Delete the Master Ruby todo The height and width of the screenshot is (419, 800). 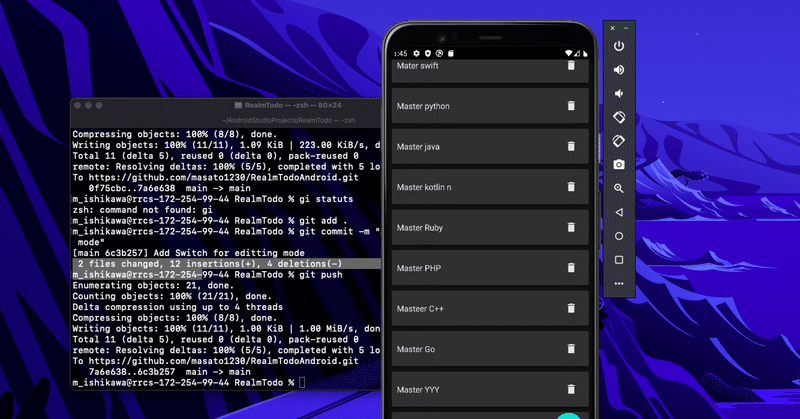571,227
